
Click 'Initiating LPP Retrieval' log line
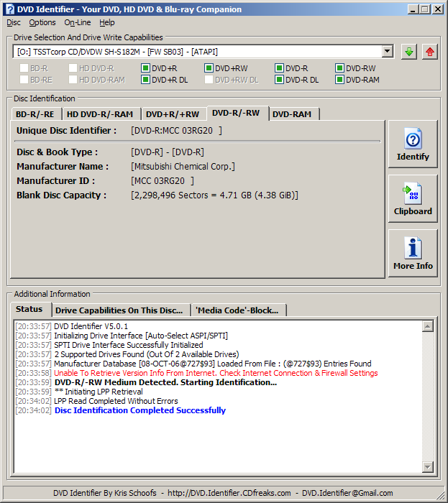tap(99, 392)
